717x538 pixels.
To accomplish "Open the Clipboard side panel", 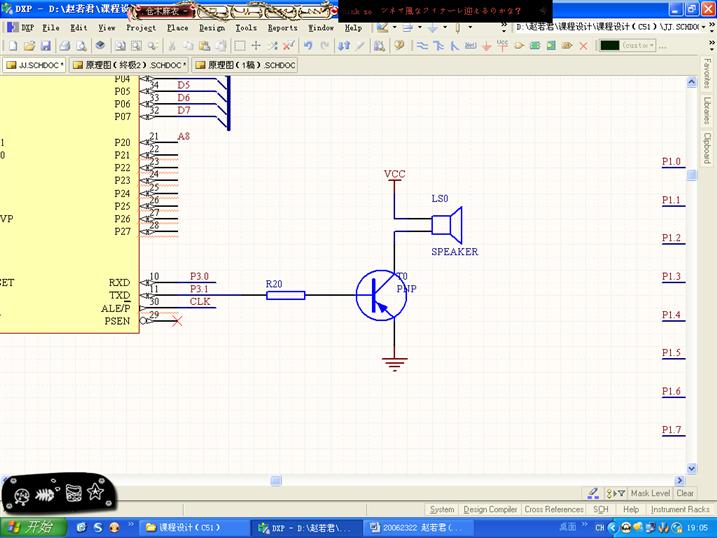I will click(x=707, y=148).
